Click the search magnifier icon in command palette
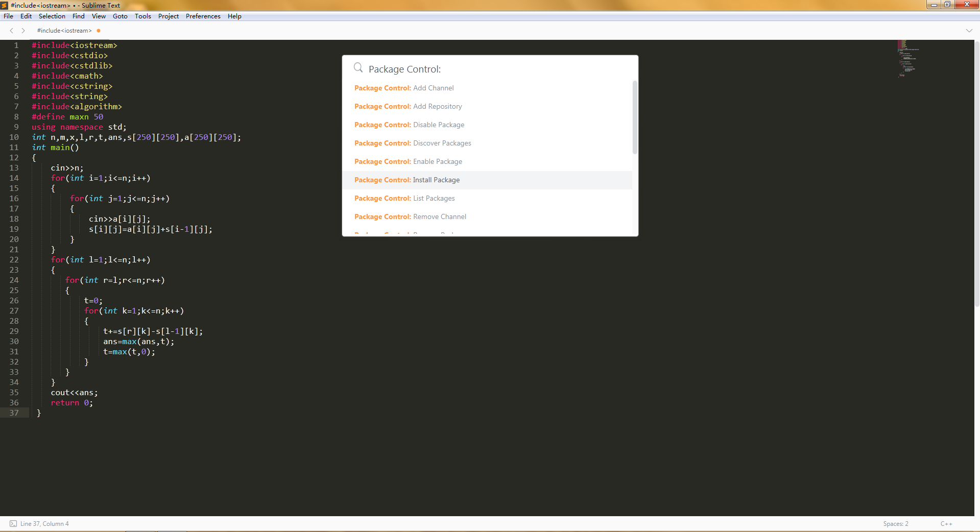Screen dimensions: 980x532 click(358, 67)
